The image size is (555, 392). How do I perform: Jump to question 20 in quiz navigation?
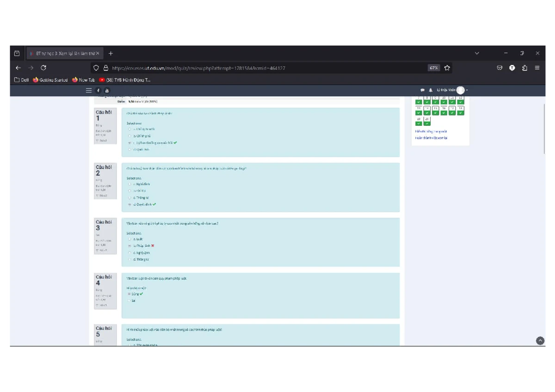pos(427,121)
